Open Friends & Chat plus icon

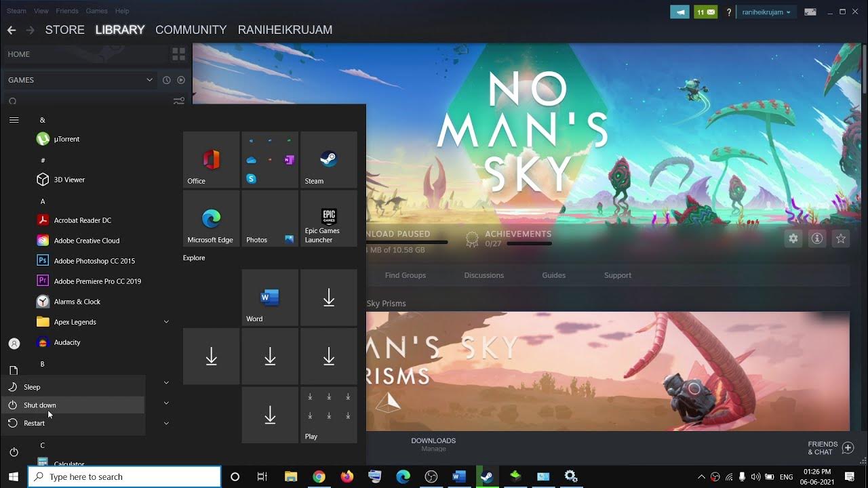click(x=848, y=447)
